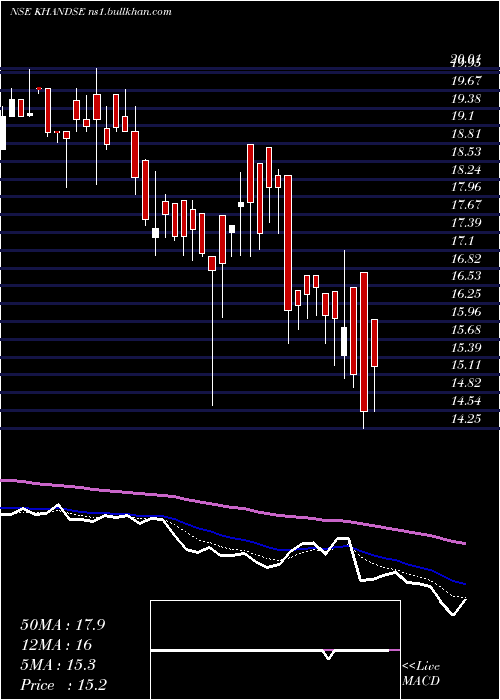Click the 15.11 price axis label

(x=466, y=365)
